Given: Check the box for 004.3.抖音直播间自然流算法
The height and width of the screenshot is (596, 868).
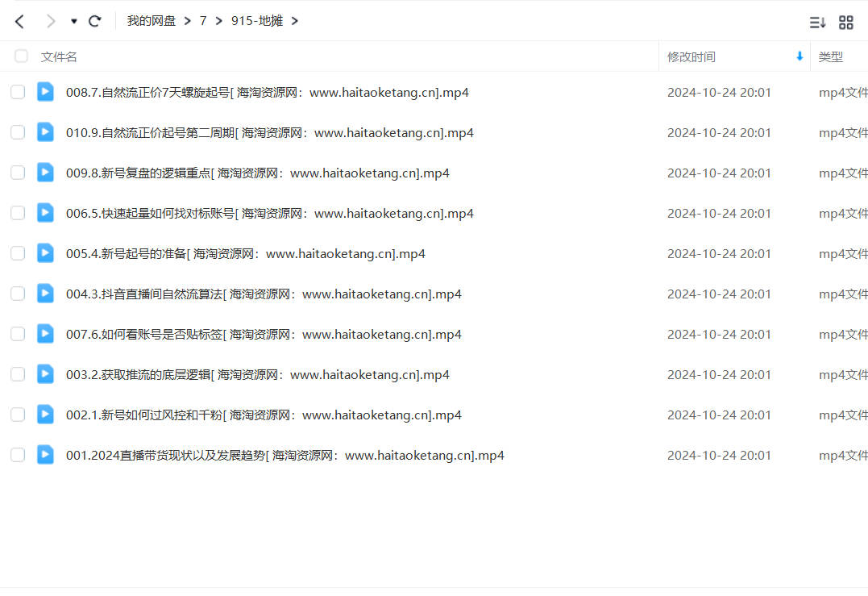Looking at the screenshot, I should (18, 294).
